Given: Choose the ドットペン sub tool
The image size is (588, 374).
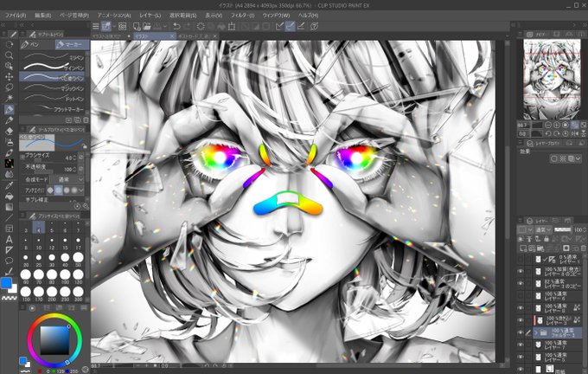Looking at the screenshot, I should (x=52, y=99).
